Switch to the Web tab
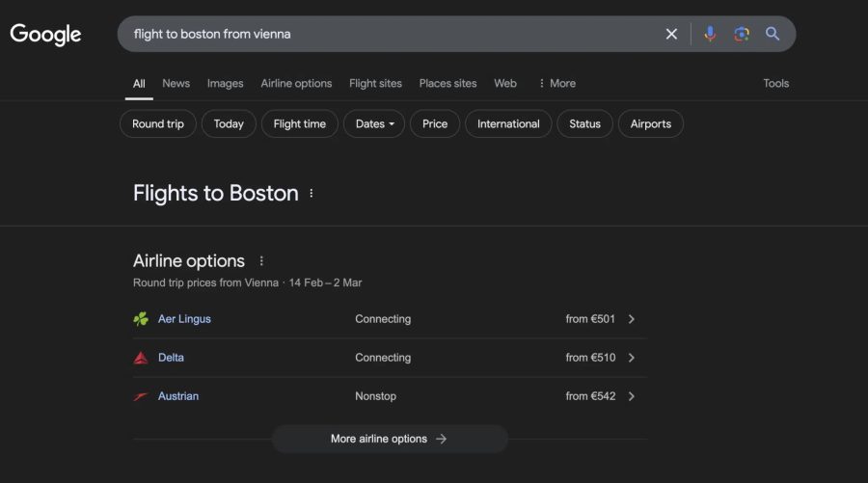This screenshot has height=483, width=868. [504, 84]
